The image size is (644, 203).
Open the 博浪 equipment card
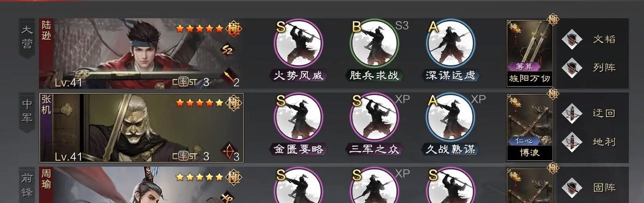click(x=530, y=127)
